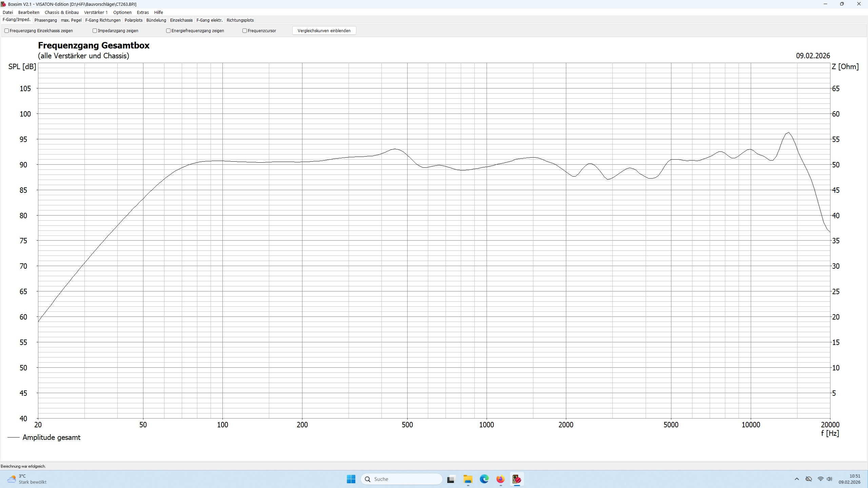
Task: Switch to the Phasengang tab
Action: (x=45, y=20)
